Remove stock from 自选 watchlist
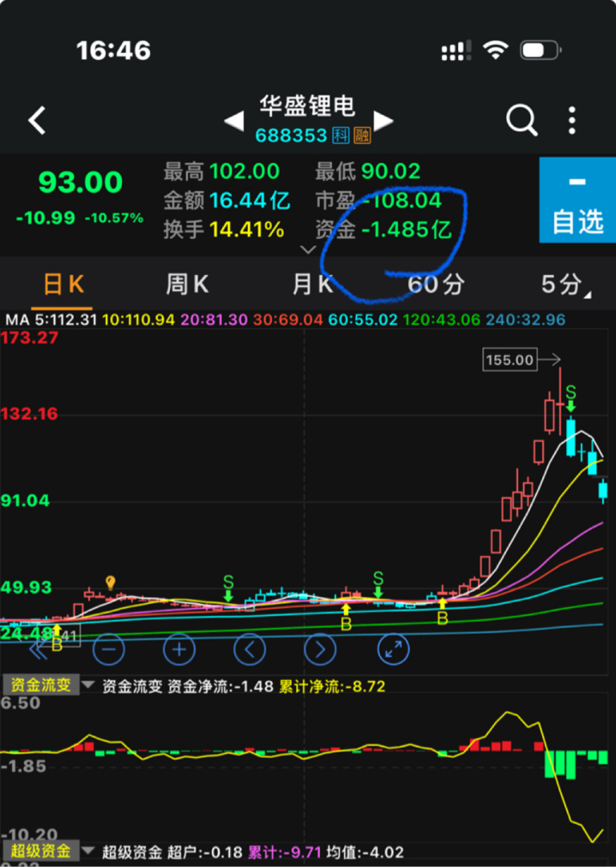Image resolution: width=616 pixels, height=867 pixels. [577, 201]
